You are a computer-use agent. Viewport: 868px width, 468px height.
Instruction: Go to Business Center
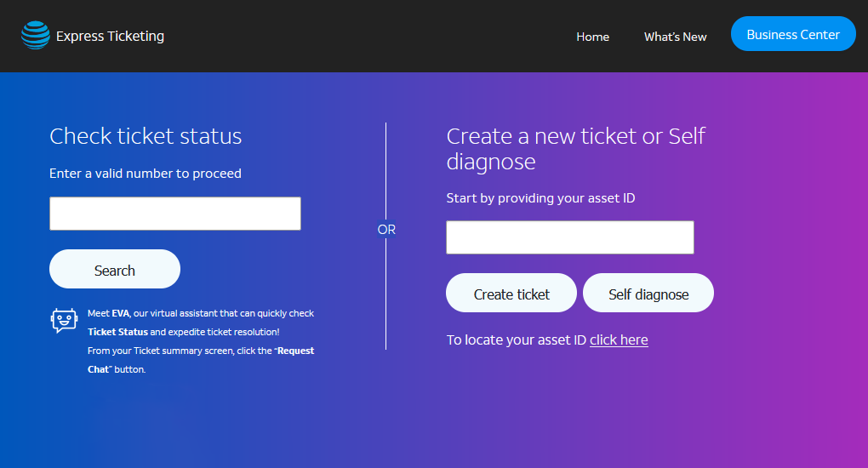(793, 34)
